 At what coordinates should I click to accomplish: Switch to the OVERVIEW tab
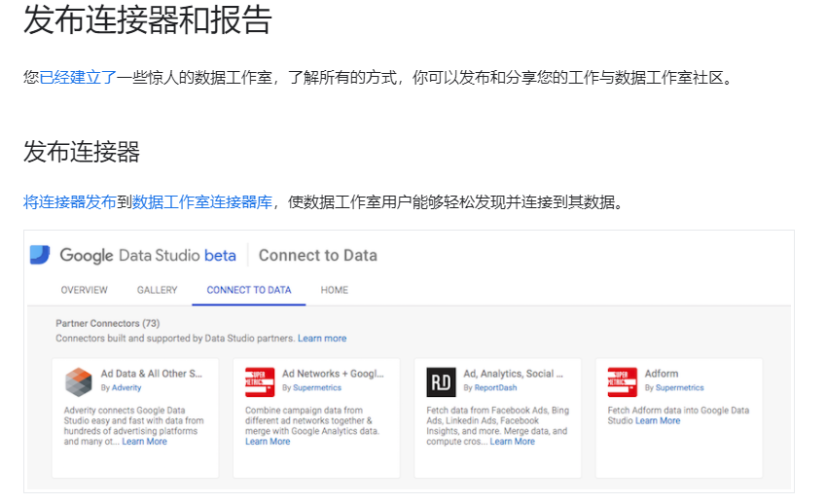pyautogui.click(x=85, y=290)
